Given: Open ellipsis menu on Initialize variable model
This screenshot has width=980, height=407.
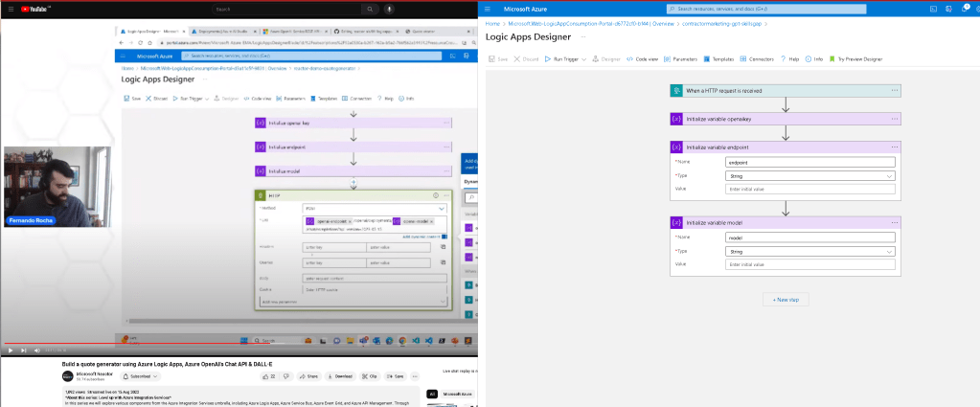Looking at the screenshot, I should (895, 222).
